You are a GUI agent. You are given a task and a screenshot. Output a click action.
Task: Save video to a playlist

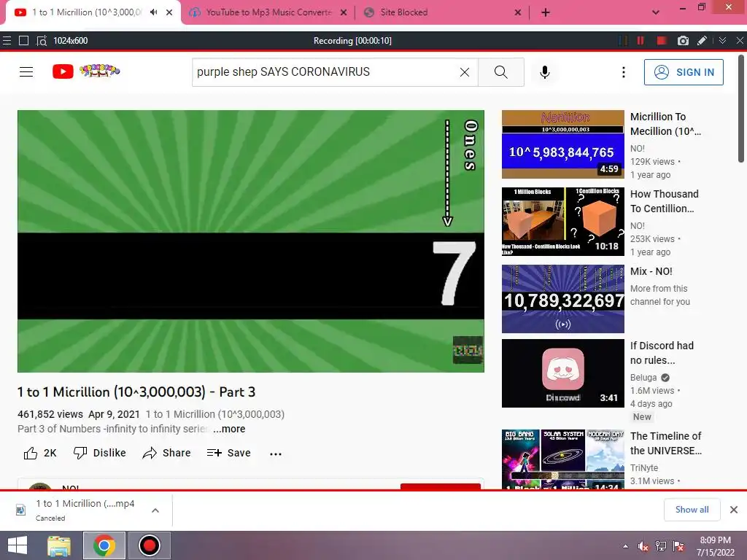pos(228,453)
